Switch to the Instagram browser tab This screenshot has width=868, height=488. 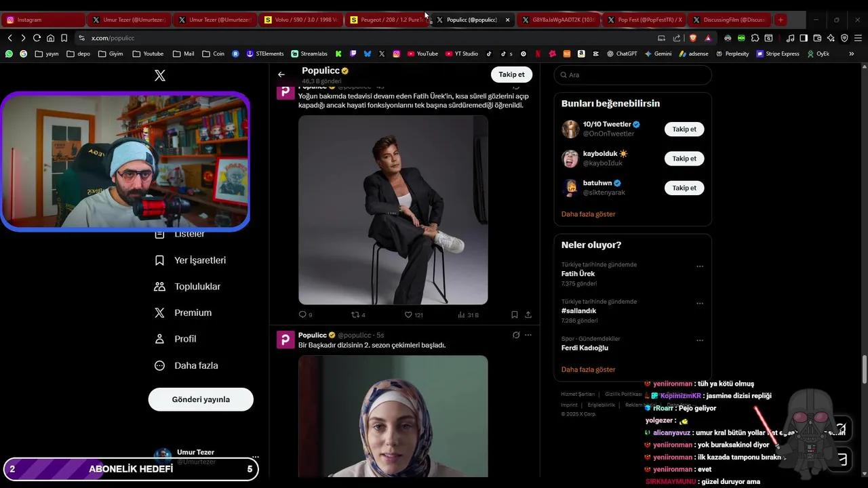(43, 20)
